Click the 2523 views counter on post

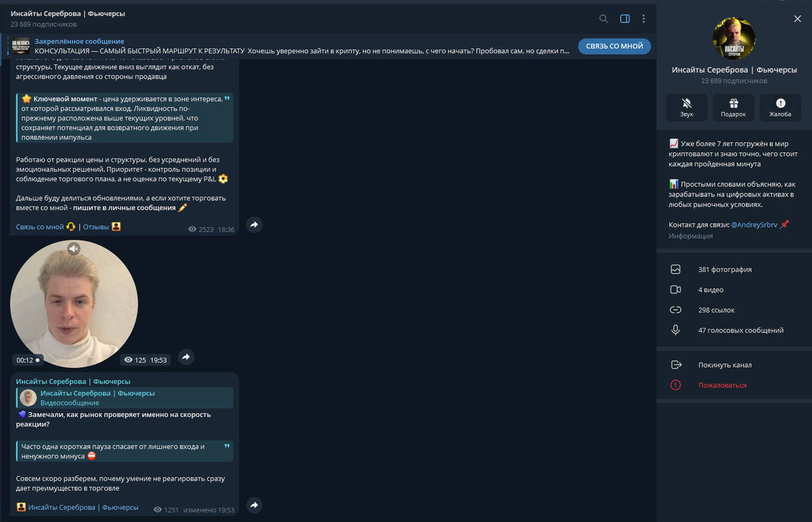click(x=201, y=230)
